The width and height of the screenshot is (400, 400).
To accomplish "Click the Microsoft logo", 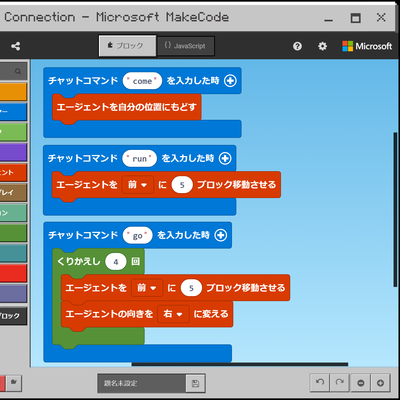I will [x=367, y=46].
